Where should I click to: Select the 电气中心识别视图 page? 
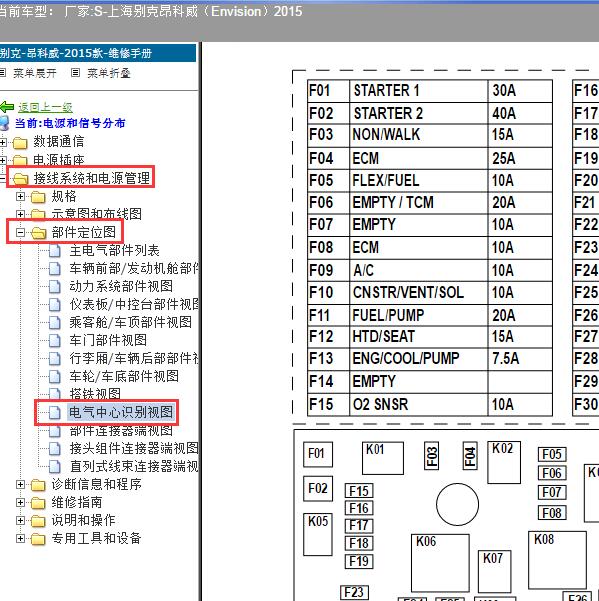pyautogui.click(x=120, y=412)
